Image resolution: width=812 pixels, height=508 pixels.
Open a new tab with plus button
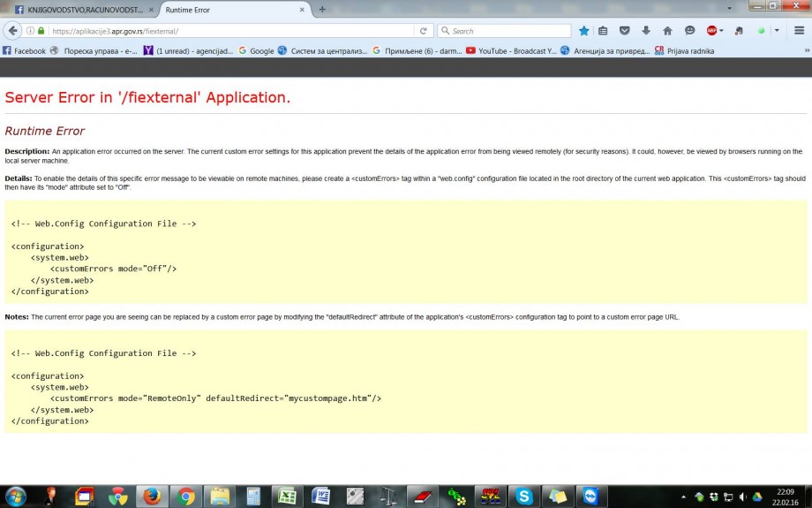click(x=322, y=10)
